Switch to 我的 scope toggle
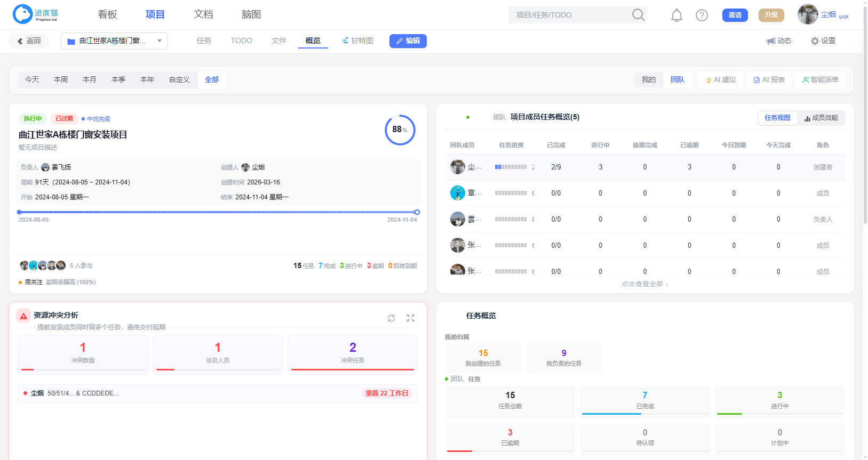The width and height of the screenshot is (868, 460). click(649, 80)
